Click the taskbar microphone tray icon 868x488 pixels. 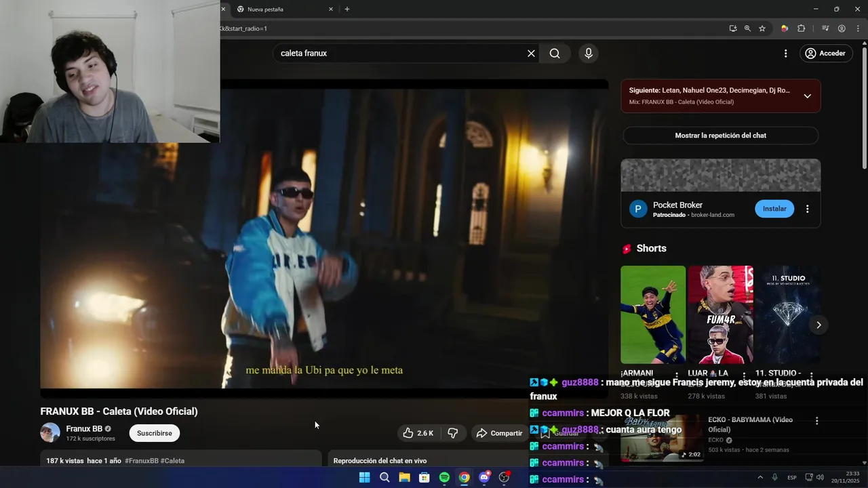pyautogui.click(x=774, y=477)
